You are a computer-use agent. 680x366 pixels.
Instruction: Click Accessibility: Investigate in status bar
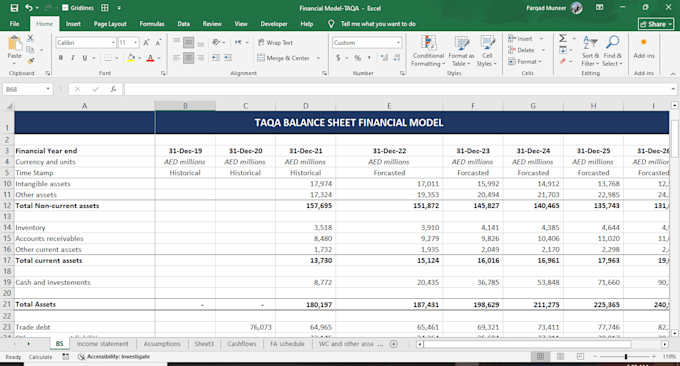(x=114, y=356)
